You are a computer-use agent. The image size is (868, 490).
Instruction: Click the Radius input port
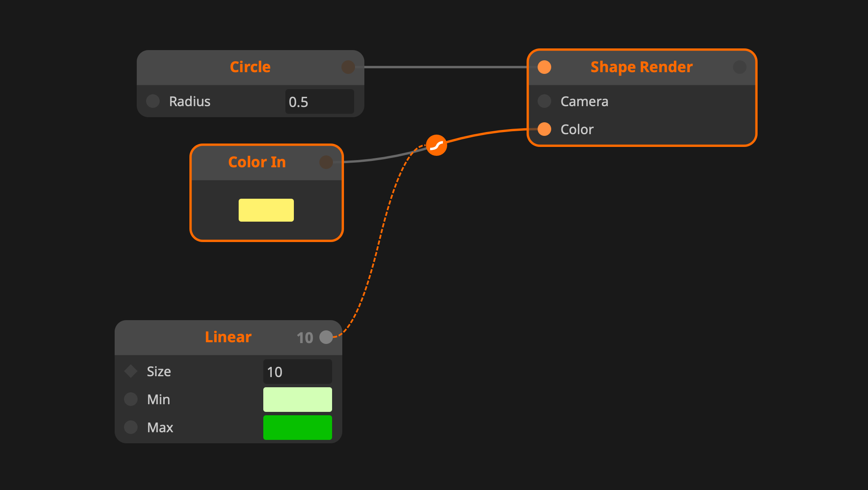coord(153,101)
